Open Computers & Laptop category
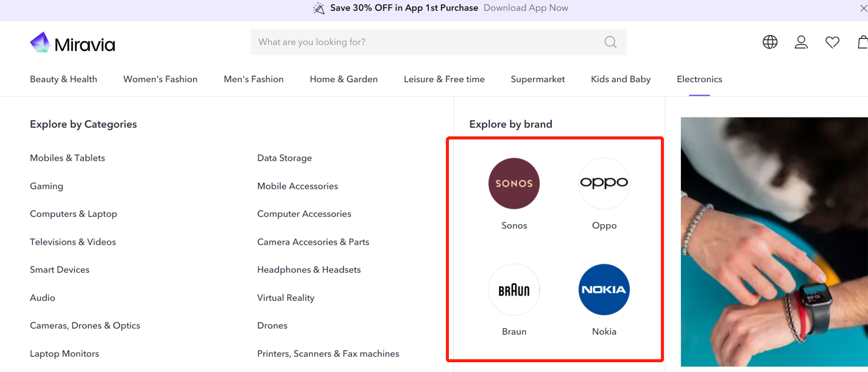This screenshot has width=868, height=372. click(73, 214)
